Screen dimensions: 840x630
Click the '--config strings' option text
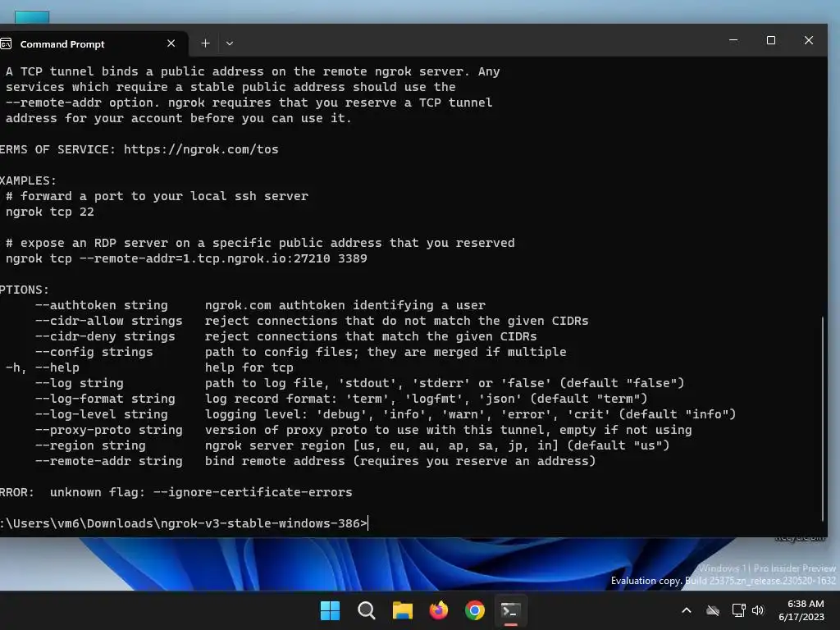[94, 351]
